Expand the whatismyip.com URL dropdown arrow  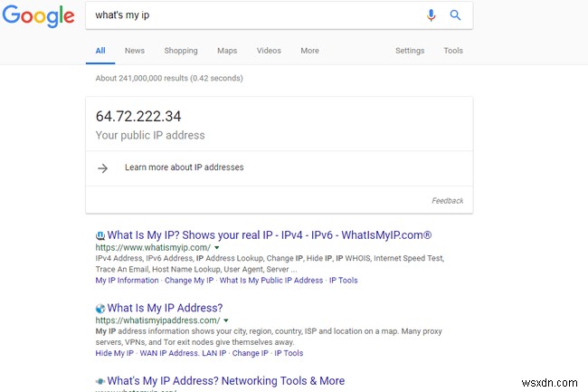pyautogui.click(x=218, y=247)
